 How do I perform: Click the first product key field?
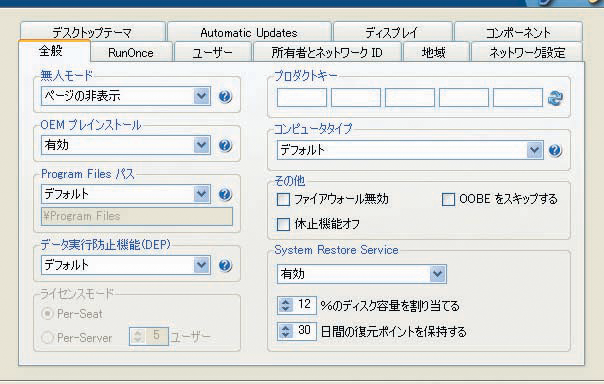click(x=302, y=97)
